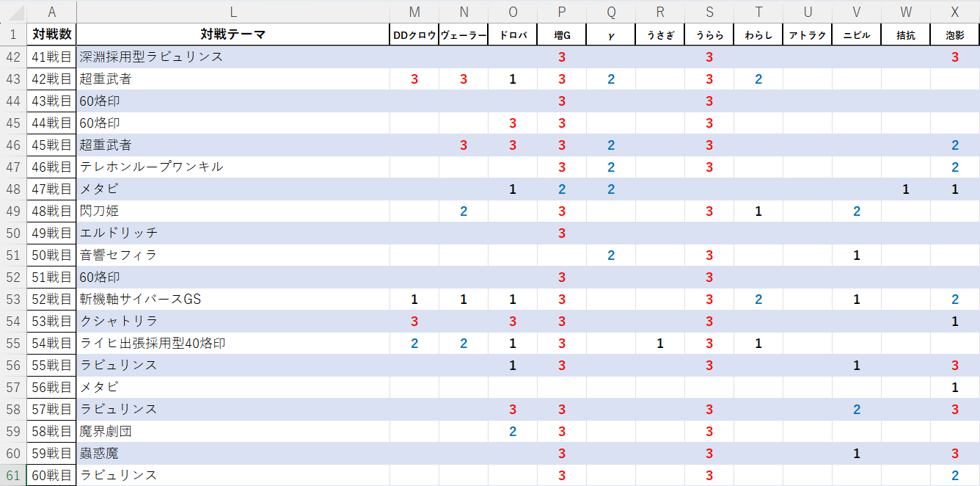
Task: Click the 拮抗 value 1 in 47戦目 row
Action: [x=906, y=189]
